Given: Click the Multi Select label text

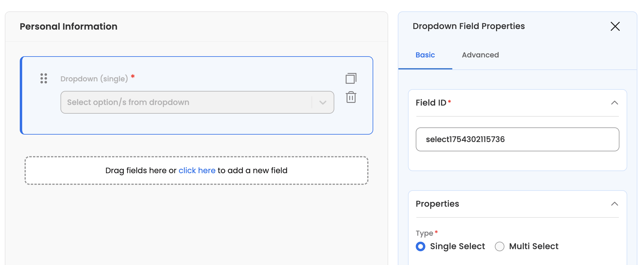Looking at the screenshot, I should pyautogui.click(x=533, y=246).
